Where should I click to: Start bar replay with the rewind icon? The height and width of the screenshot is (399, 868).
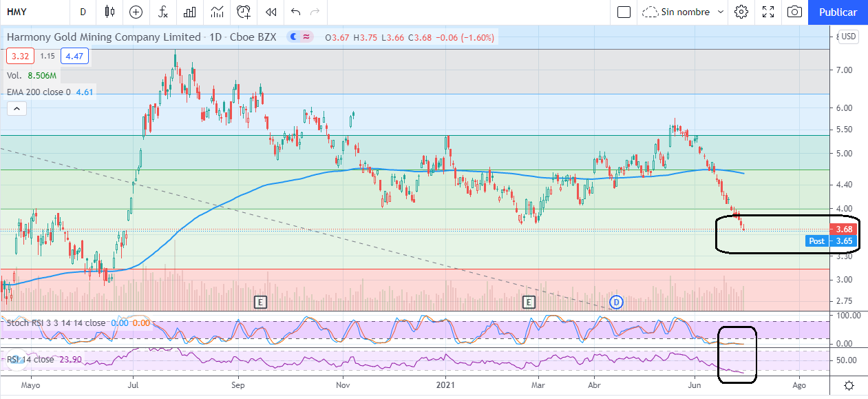click(x=271, y=12)
